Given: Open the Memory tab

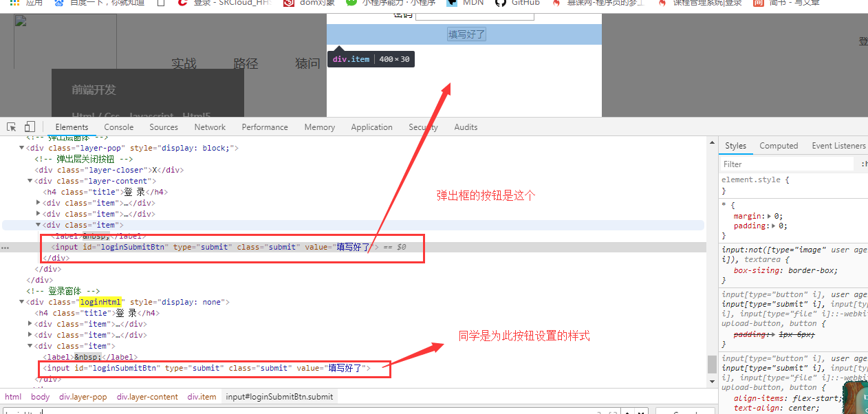Looking at the screenshot, I should 320,127.
